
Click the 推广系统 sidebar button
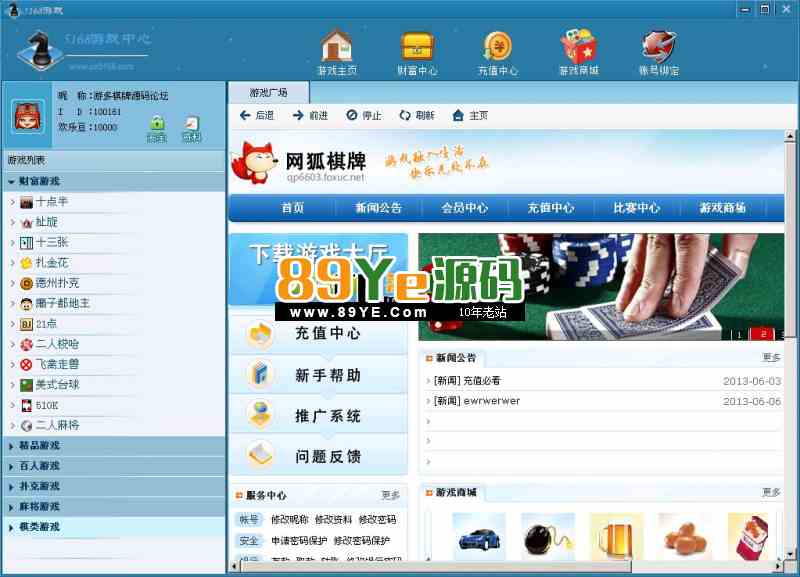(319, 416)
